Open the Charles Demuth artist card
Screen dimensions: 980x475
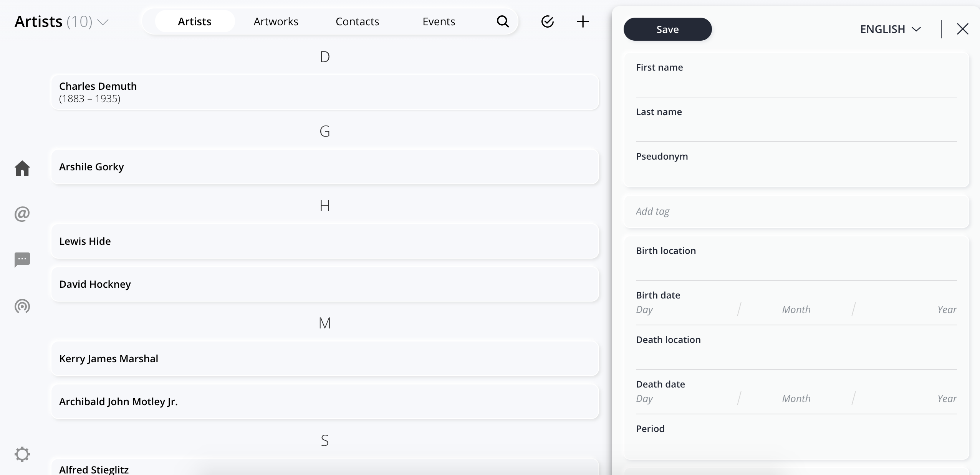click(x=325, y=92)
